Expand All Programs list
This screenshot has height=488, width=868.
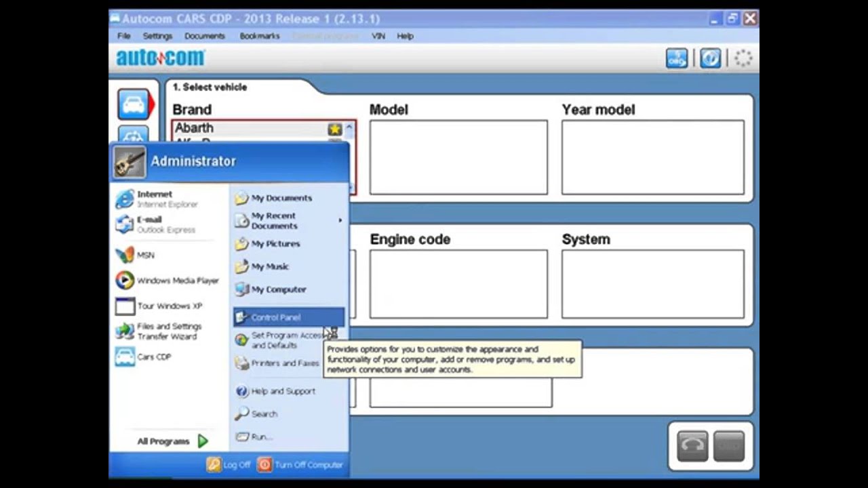coord(172,441)
